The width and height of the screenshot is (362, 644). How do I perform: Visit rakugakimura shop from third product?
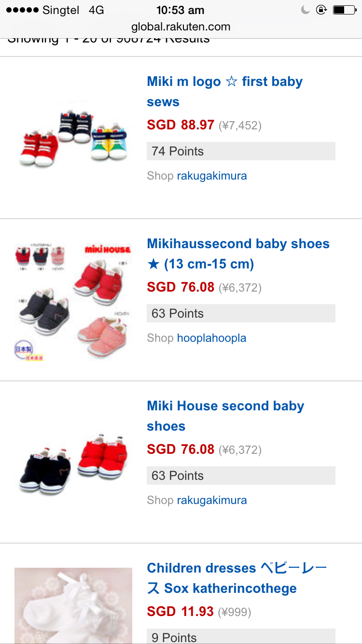(212, 500)
